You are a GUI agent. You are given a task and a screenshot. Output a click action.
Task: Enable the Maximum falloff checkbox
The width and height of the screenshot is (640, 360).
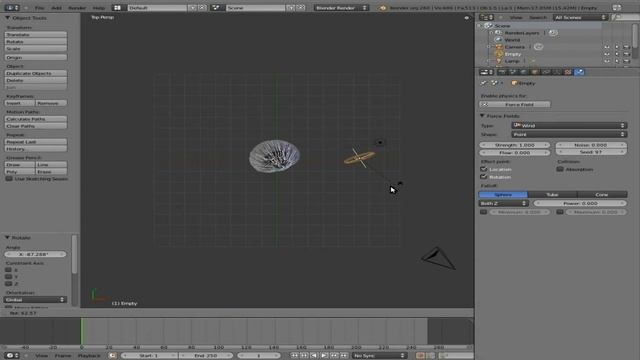pyautogui.click(x=560, y=212)
